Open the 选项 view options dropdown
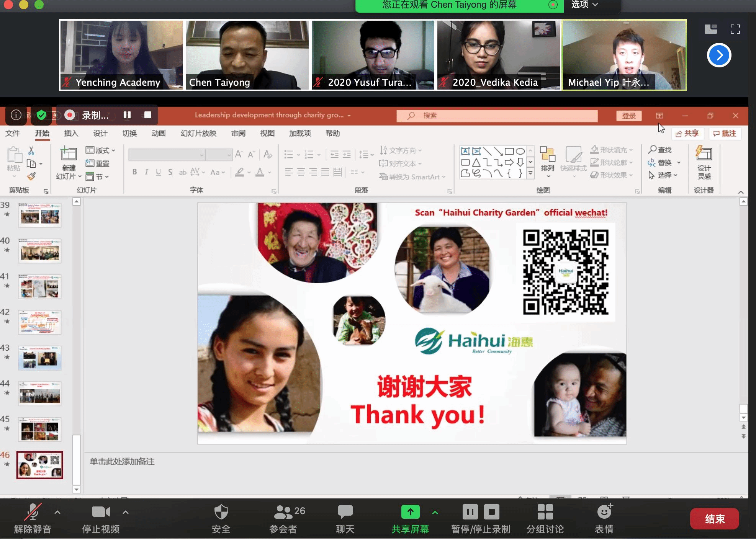This screenshot has width=756, height=539. tap(584, 5)
